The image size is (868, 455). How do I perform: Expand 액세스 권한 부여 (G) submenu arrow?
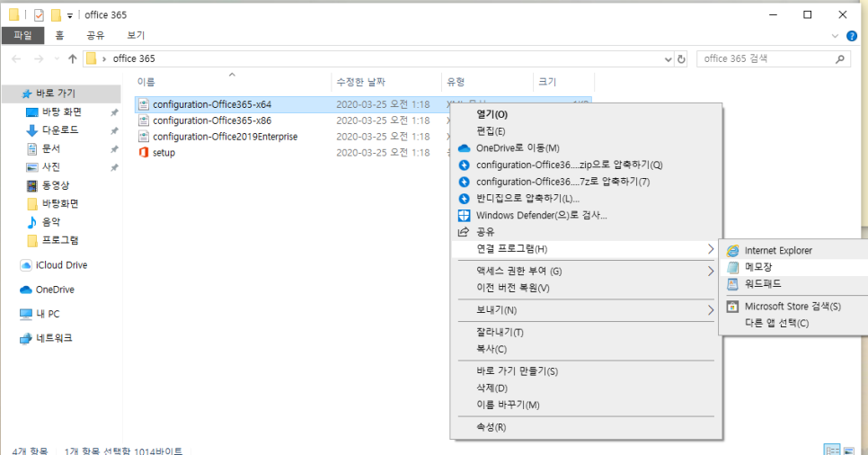pos(711,271)
